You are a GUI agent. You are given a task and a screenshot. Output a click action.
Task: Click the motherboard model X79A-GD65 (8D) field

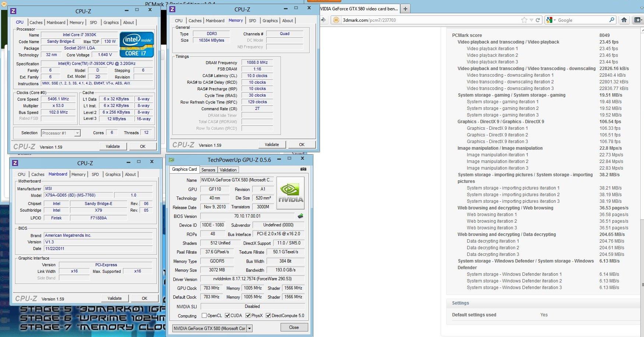(x=78, y=195)
